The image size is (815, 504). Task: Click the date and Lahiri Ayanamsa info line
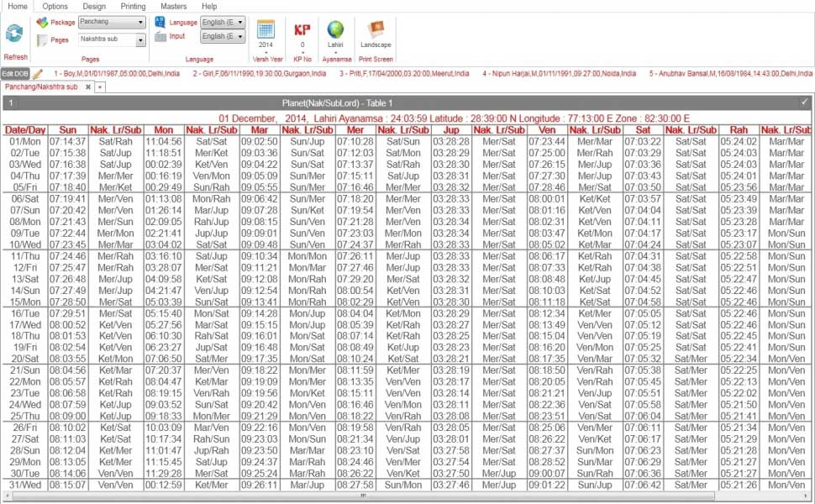pos(454,118)
